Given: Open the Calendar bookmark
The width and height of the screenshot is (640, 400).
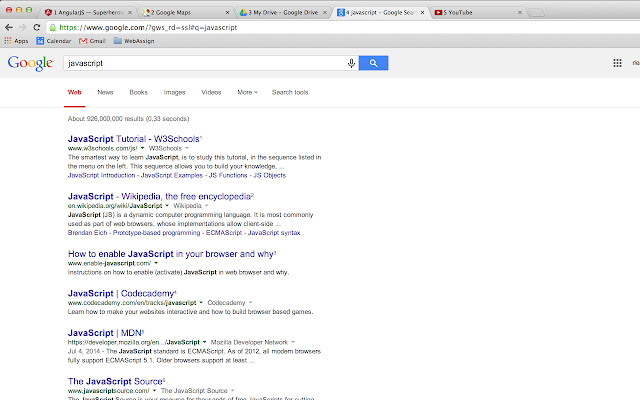Looking at the screenshot, I should click(x=53, y=41).
